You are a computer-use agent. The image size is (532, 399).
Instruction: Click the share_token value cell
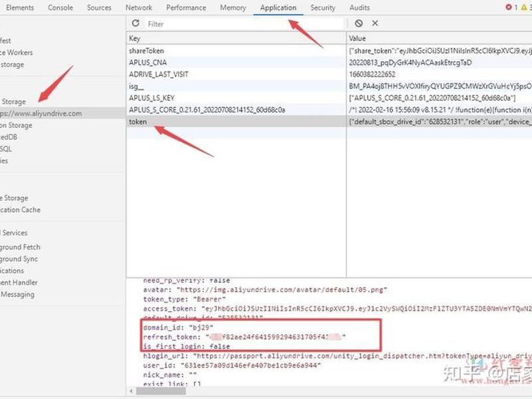[x=439, y=51]
